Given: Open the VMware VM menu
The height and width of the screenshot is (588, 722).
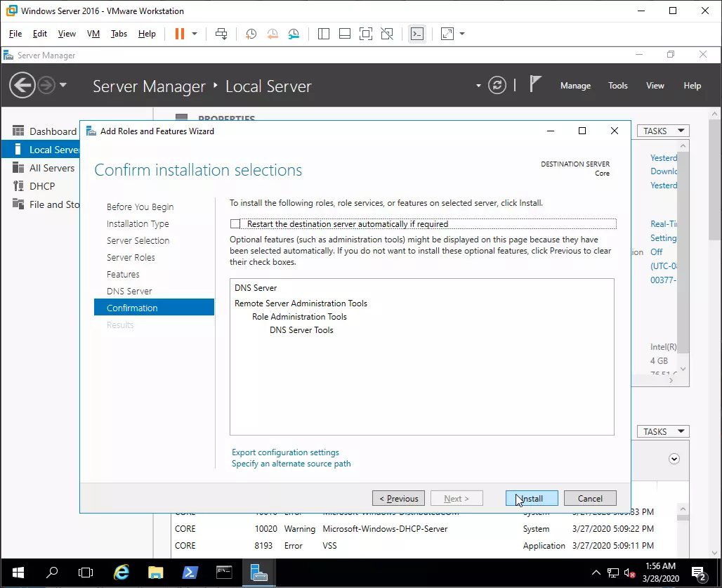Looking at the screenshot, I should pyautogui.click(x=93, y=34).
